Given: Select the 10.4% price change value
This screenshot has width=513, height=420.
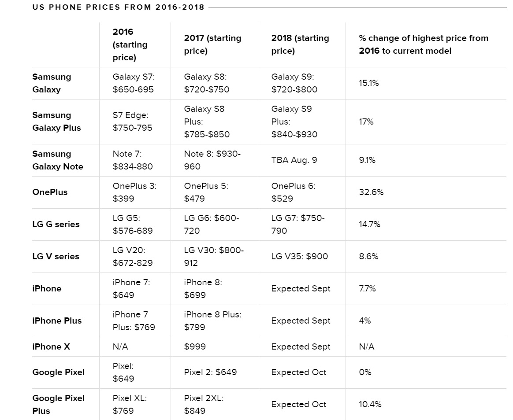Looking at the screenshot, I should [370, 405].
